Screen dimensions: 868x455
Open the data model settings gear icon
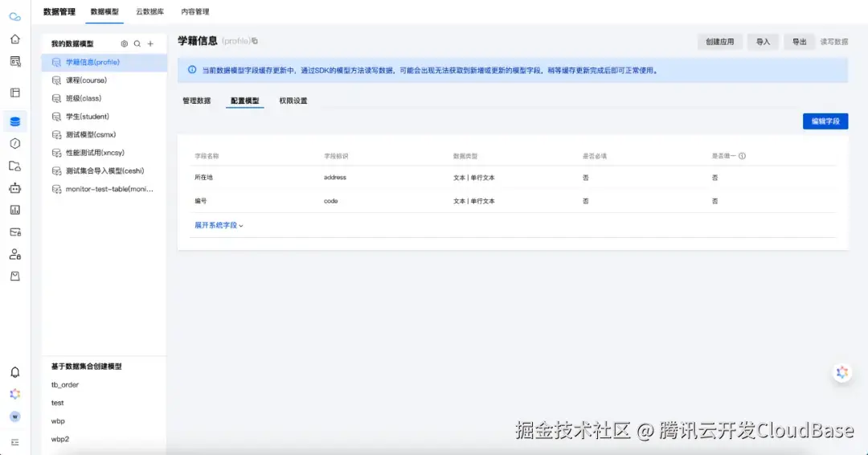(x=124, y=43)
